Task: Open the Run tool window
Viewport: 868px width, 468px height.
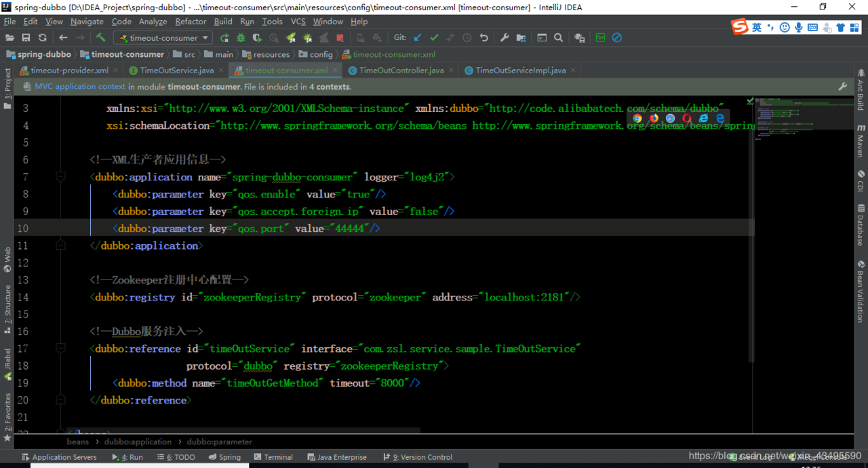Action: pyautogui.click(x=127, y=457)
